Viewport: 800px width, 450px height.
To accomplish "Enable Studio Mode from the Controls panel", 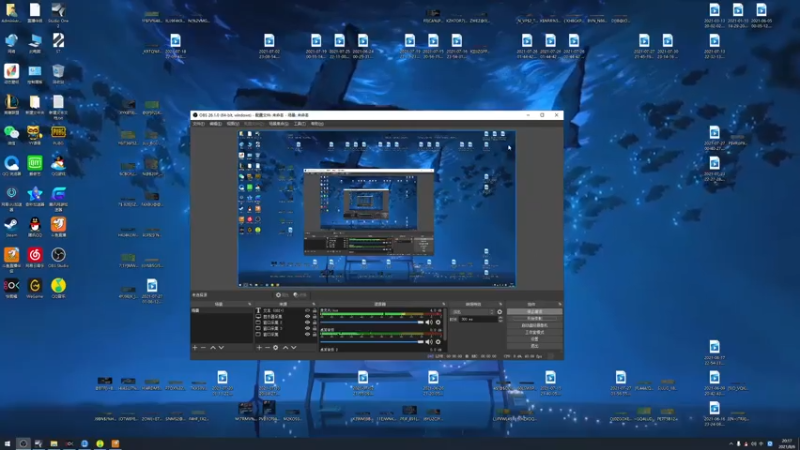I will click(x=535, y=332).
